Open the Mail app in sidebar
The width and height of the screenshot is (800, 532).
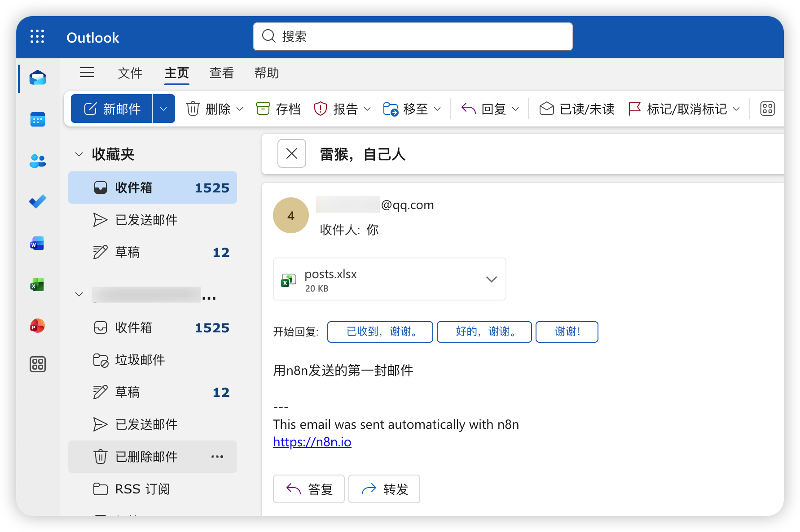(x=38, y=78)
